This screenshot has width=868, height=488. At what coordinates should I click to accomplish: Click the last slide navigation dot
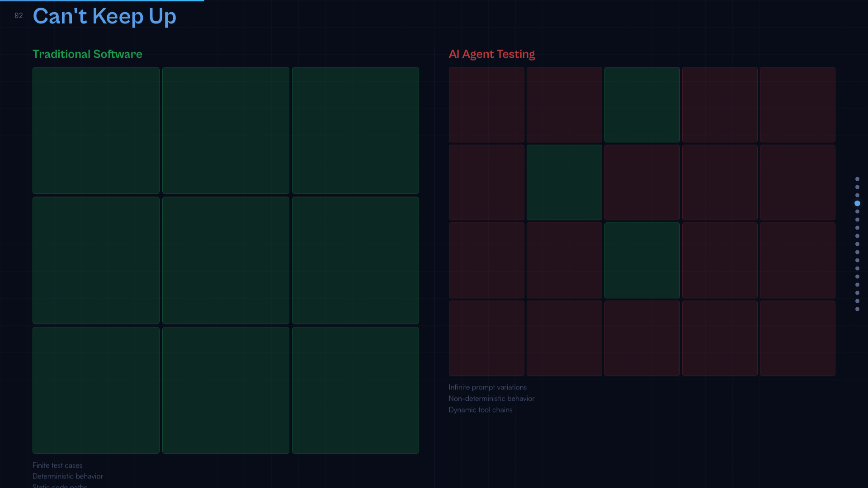point(857,309)
